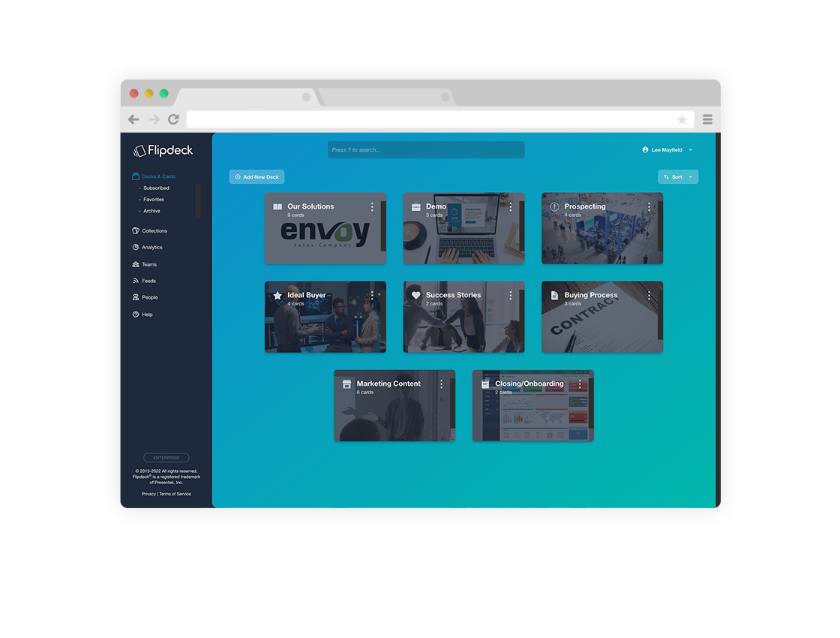Open the Buying Process deck
The image size is (840, 638).
[602, 317]
